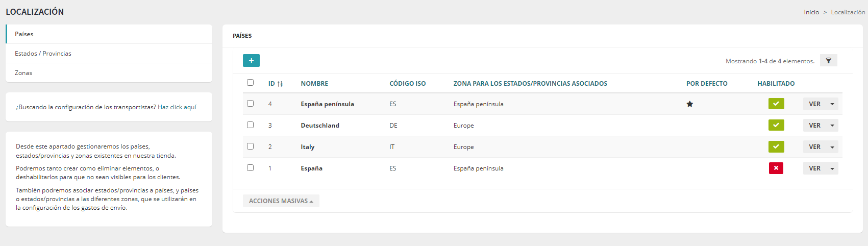Switch to the Zonas menu item
The width and height of the screenshot is (868, 246).
pos(23,73)
